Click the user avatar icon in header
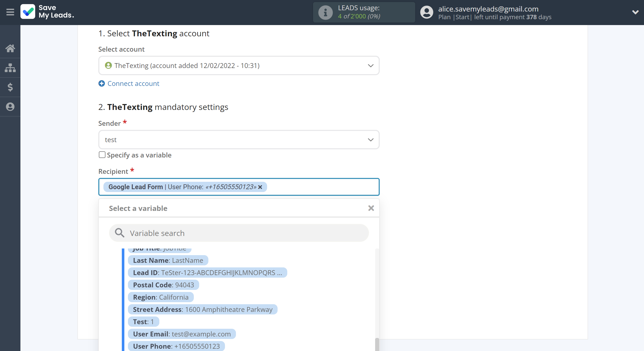Viewport: 644px width, 351px height. [x=427, y=12]
